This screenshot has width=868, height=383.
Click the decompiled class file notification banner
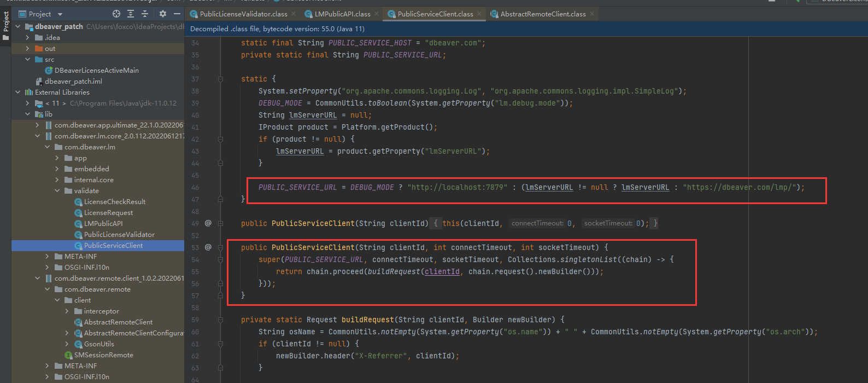tap(526, 28)
